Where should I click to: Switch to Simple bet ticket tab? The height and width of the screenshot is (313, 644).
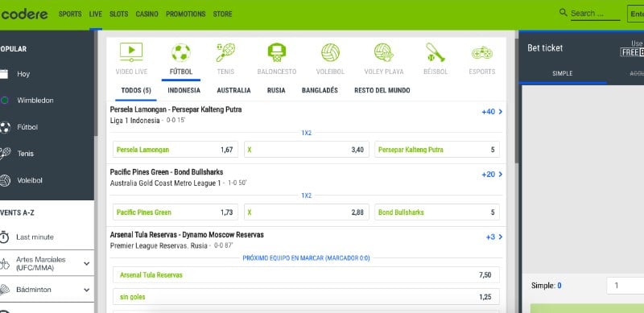click(562, 73)
